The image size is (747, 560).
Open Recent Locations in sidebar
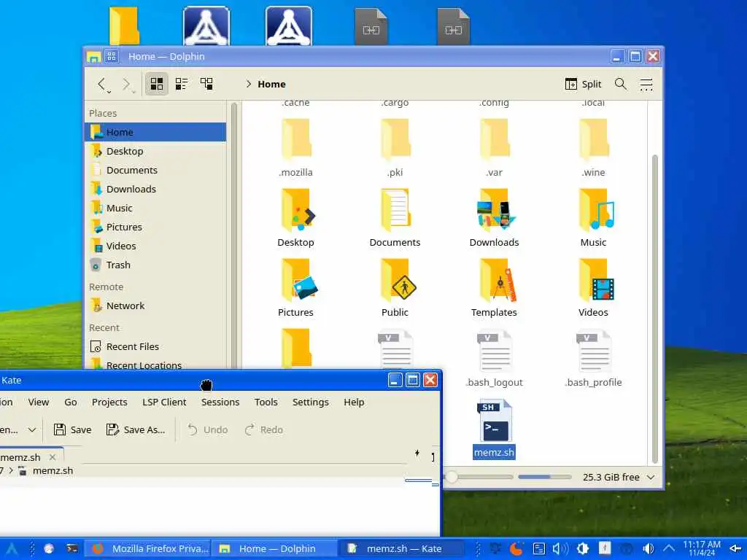[x=155, y=365]
